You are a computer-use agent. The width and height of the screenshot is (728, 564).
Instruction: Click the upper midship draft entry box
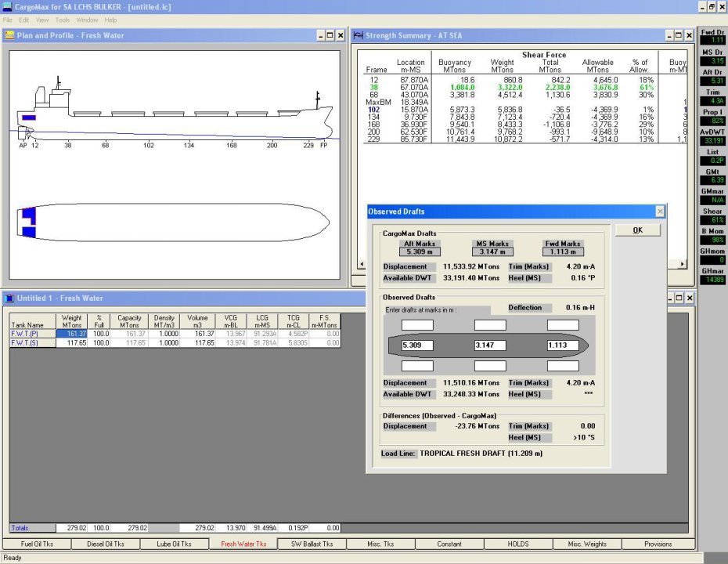[490, 325]
